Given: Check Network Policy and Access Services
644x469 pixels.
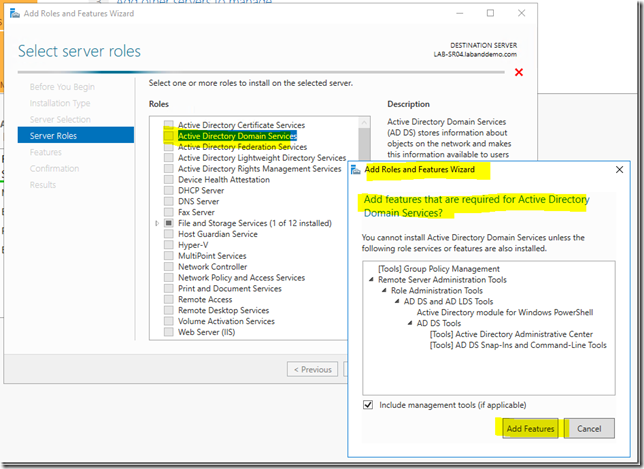Looking at the screenshot, I should (x=168, y=278).
